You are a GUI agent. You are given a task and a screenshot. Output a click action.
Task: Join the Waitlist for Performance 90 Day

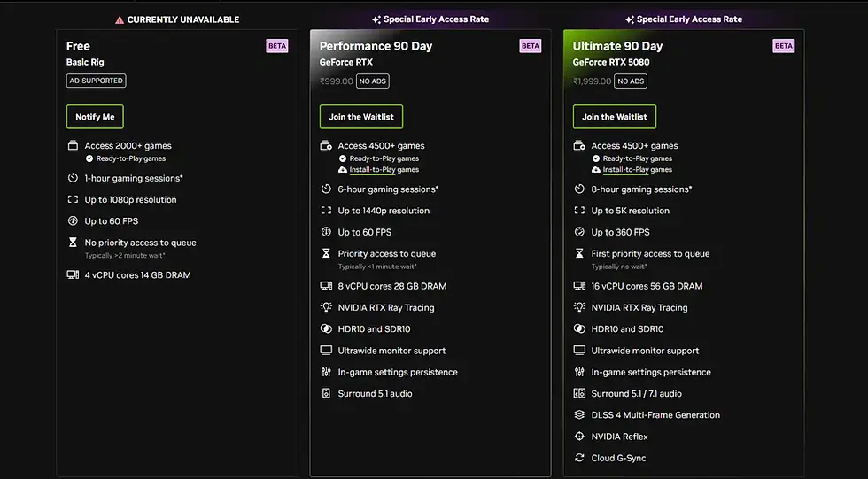tap(361, 117)
